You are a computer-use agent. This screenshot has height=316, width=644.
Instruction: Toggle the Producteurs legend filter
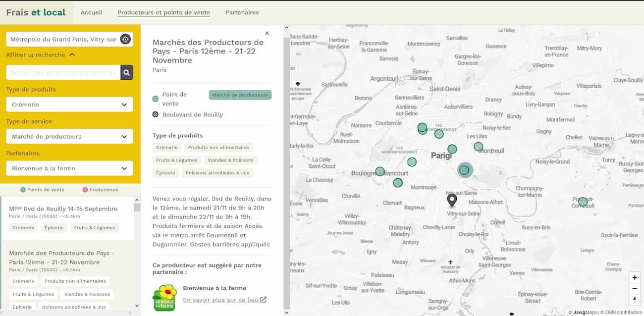(x=101, y=190)
